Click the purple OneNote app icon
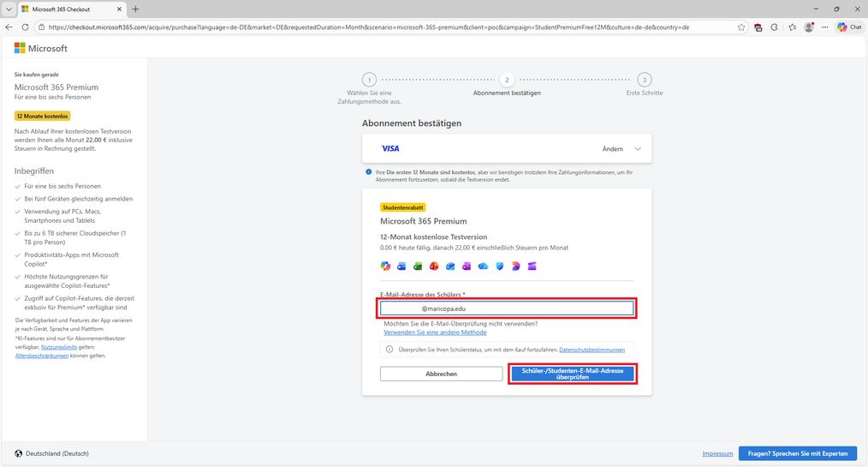Screen dimensions: 868x467 (467, 266)
